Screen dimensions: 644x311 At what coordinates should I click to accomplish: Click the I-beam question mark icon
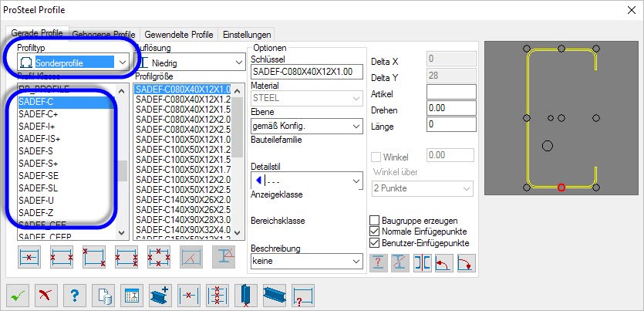point(379,263)
